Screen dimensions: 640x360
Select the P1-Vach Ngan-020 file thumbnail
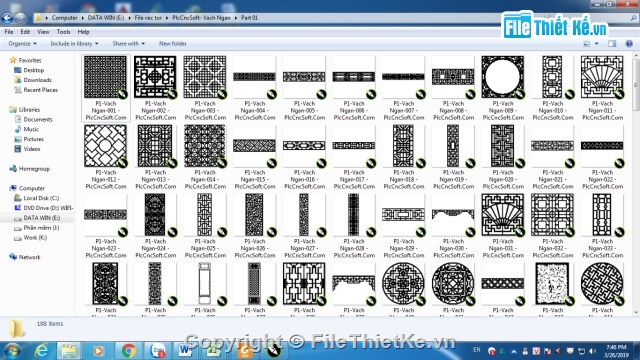[502, 146]
